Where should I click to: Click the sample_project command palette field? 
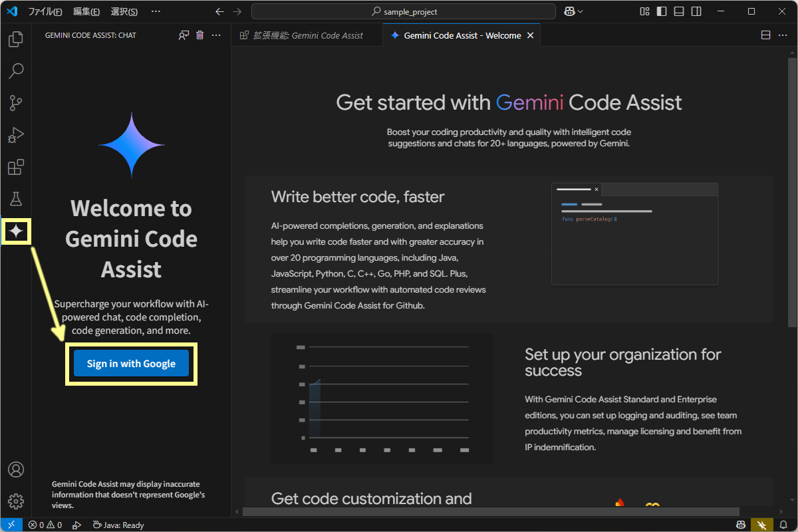click(x=403, y=11)
